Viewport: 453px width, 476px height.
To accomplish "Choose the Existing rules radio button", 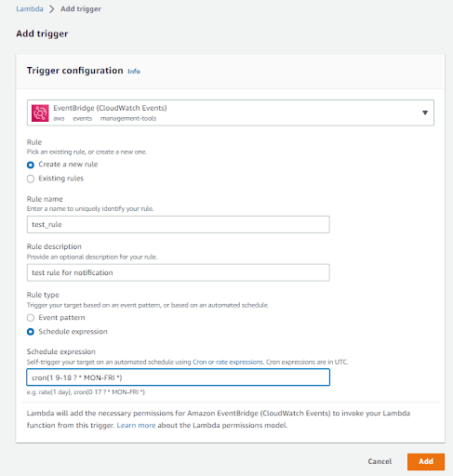I will click(x=31, y=178).
